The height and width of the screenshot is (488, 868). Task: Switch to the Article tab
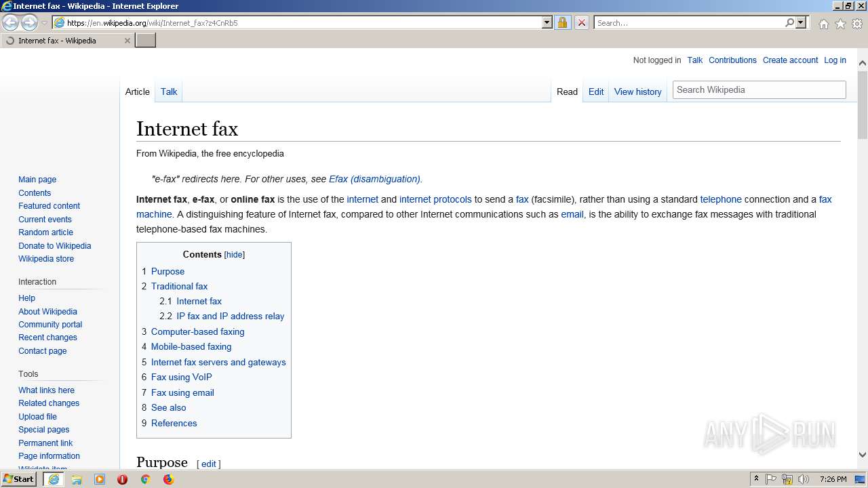pos(138,92)
